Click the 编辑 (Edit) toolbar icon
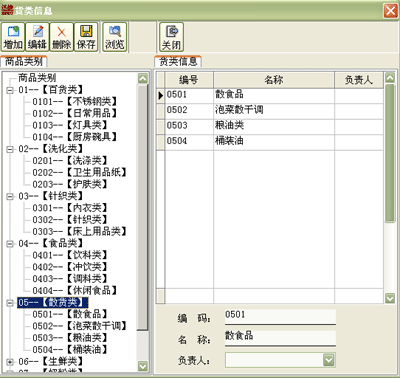This screenshot has height=378, width=400. pos(37,37)
